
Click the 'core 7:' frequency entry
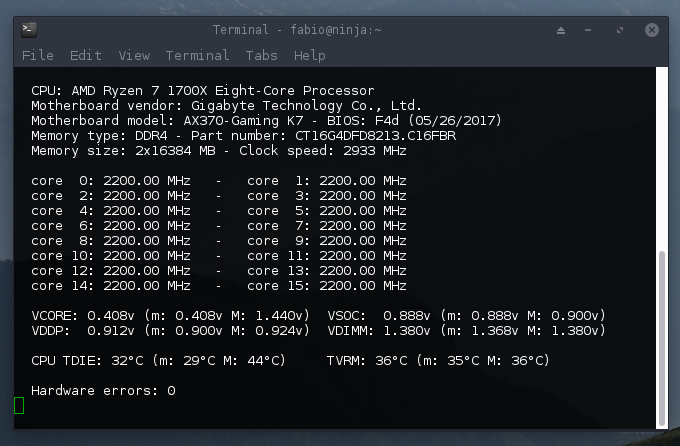click(327, 226)
